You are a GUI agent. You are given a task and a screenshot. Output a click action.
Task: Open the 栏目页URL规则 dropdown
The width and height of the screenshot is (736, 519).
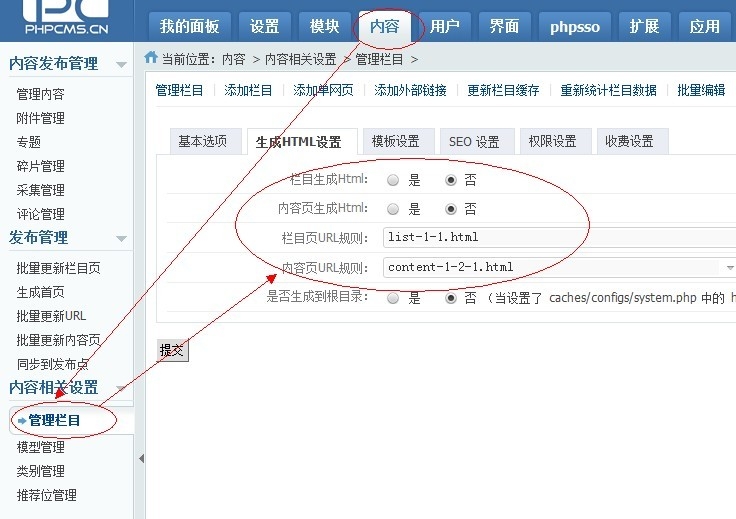[560, 237]
